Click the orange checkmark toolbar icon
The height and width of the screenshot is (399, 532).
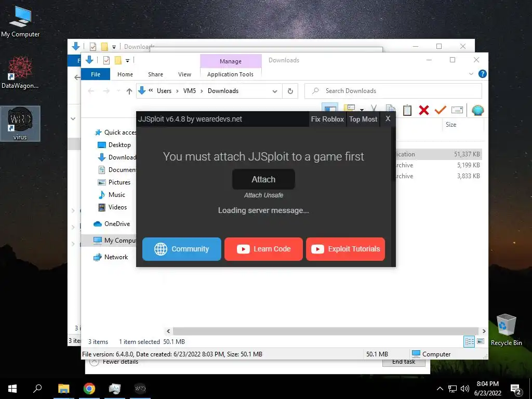coord(441,110)
